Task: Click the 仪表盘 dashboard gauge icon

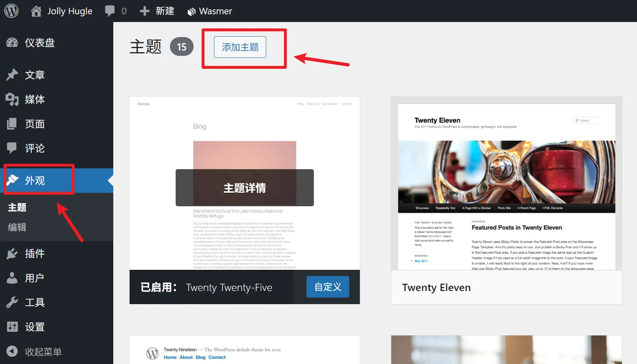Action: point(12,42)
